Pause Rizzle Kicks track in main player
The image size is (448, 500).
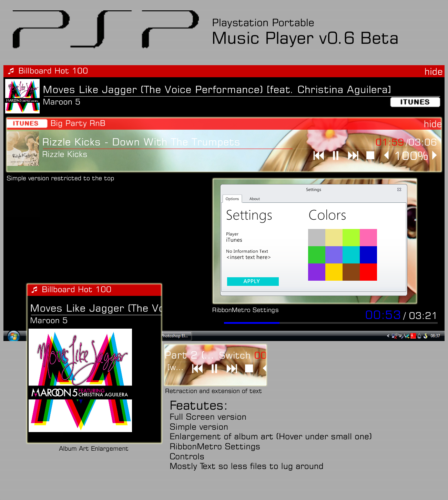coord(336,156)
